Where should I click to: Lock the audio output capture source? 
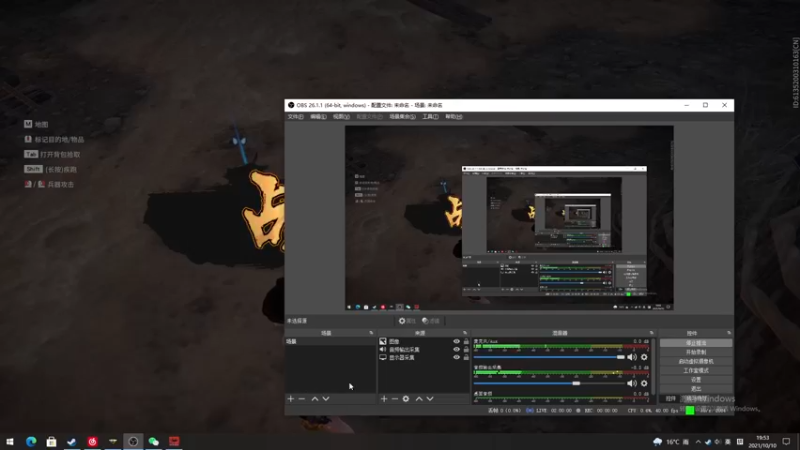pos(466,349)
